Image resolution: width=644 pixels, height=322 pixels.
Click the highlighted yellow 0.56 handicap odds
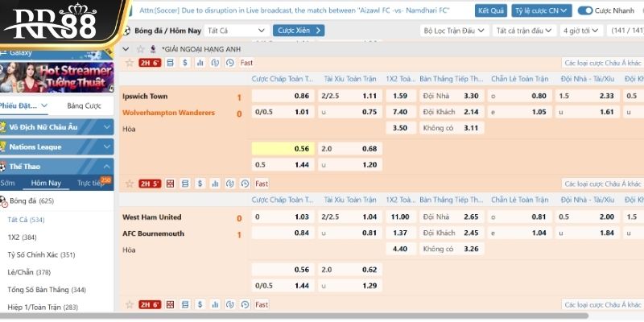pos(283,149)
